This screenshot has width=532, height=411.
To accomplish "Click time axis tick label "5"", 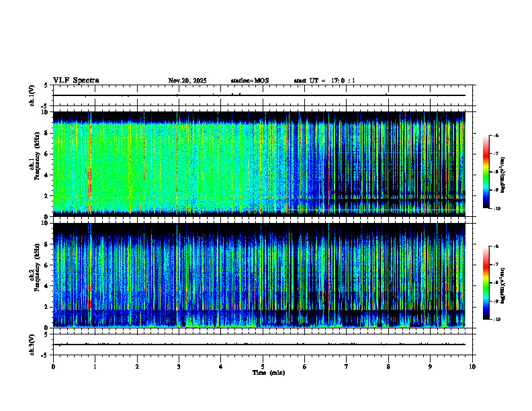I will tap(263, 367).
